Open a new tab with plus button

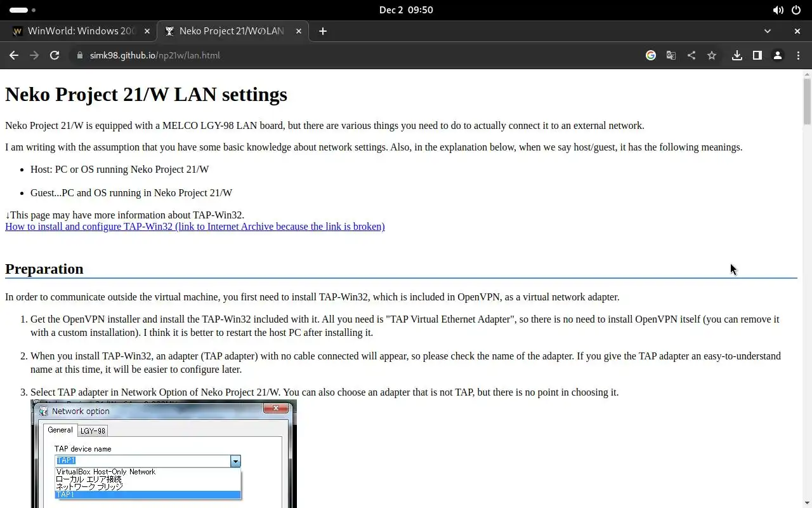point(323,30)
